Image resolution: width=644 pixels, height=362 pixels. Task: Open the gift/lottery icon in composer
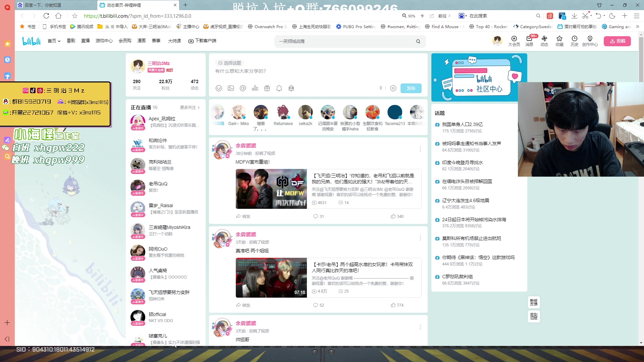click(267, 88)
